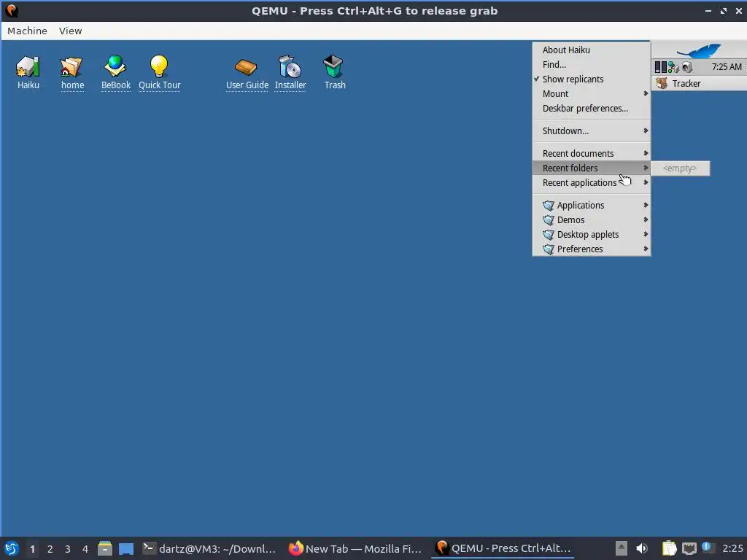Click the 7:25 AM Deskbar clock
This screenshot has width=747, height=560.
click(727, 67)
